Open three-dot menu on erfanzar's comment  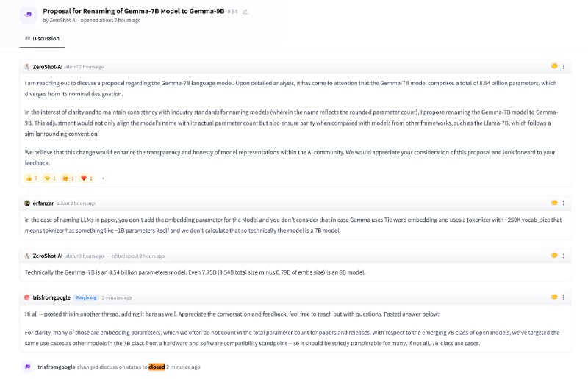point(564,203)
